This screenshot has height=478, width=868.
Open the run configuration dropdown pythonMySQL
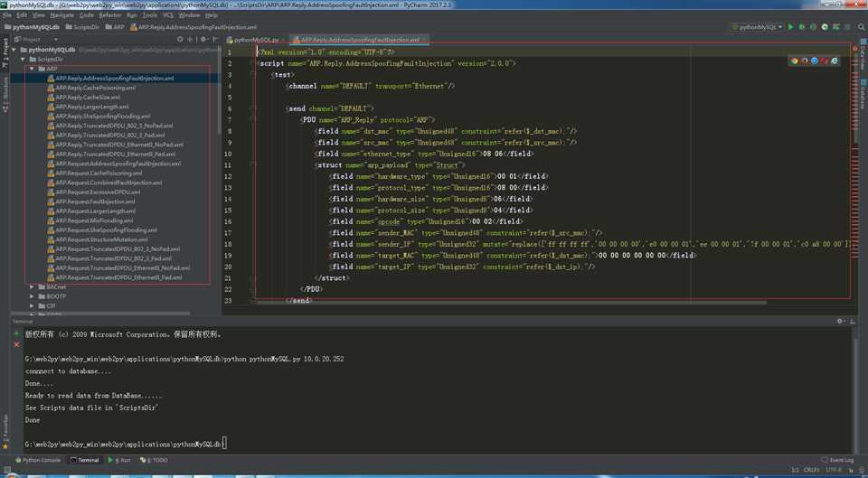[758, 26]
